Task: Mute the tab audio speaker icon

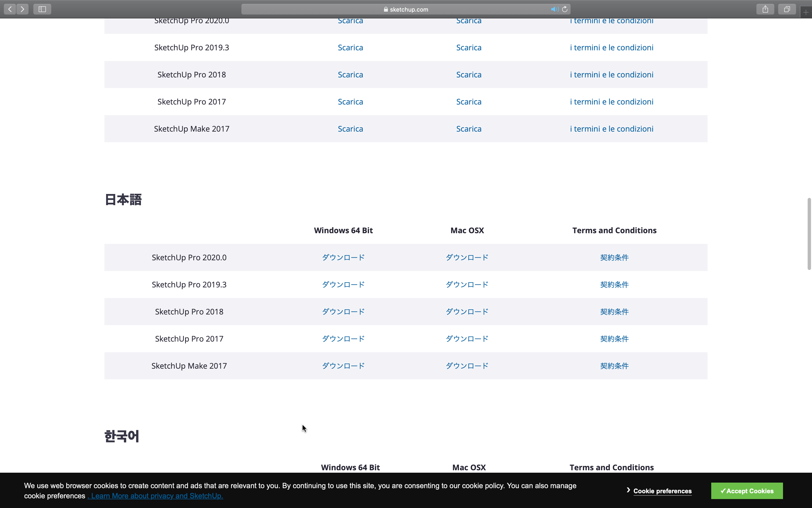Action: click(x=555, y=9)
